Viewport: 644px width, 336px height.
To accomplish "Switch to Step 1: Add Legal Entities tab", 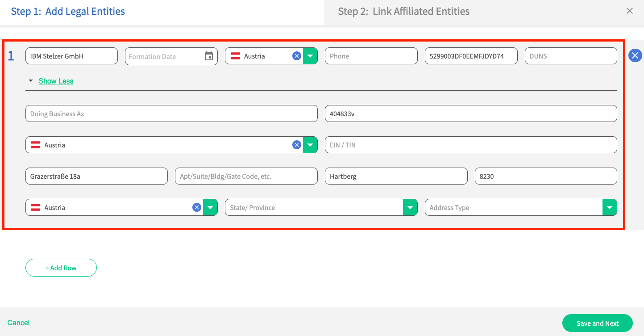I will (68, 11).
